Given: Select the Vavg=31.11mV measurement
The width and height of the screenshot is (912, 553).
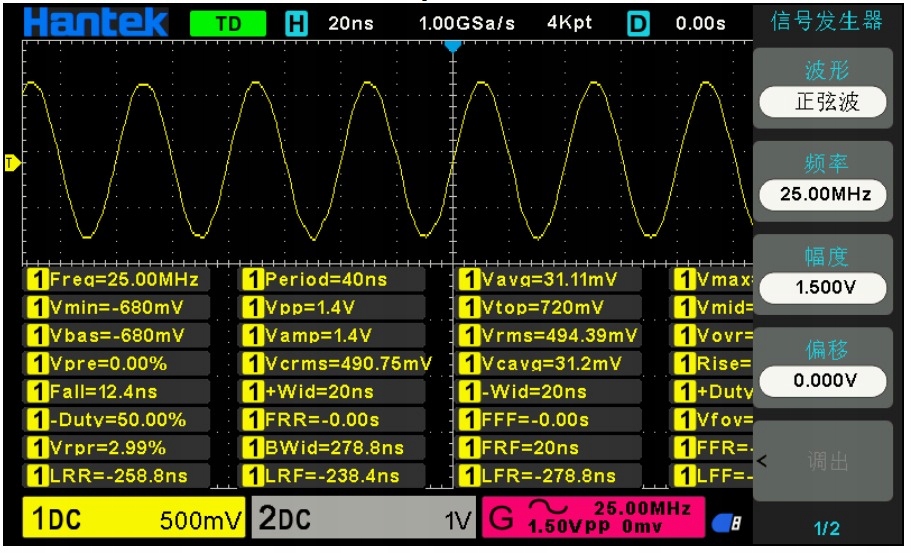Looking at the screenshot, I should (x=548, y=280).
